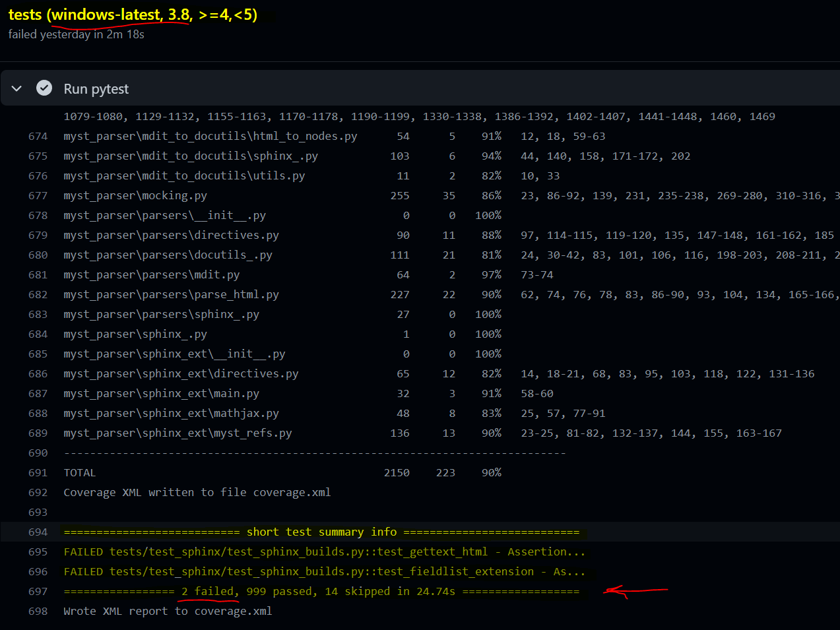Click the TOTAL coverage label

tap(80, 473)
